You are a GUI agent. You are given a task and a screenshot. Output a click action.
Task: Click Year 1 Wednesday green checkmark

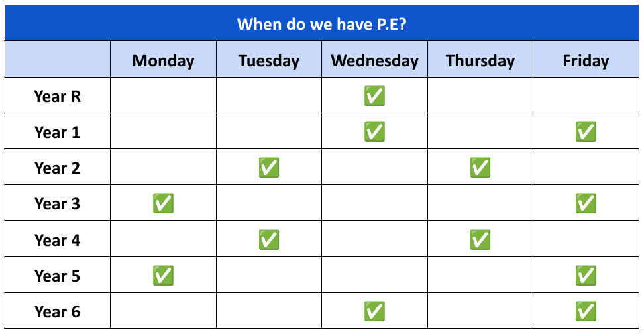coord(374,131)
